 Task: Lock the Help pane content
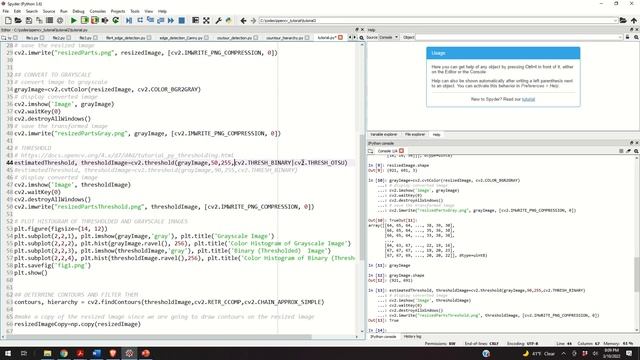coord(628,37)
